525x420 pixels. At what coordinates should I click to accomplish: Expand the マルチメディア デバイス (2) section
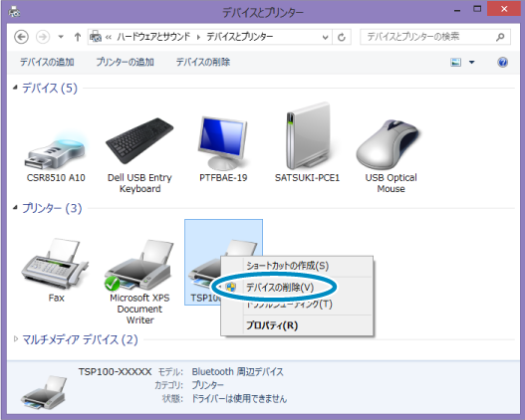pos(15,339)
